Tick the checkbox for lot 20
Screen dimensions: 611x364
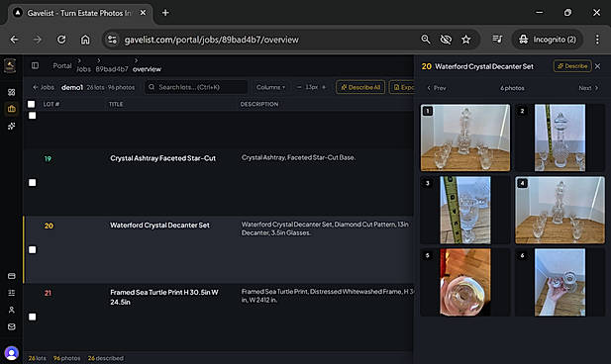[33, 249]
